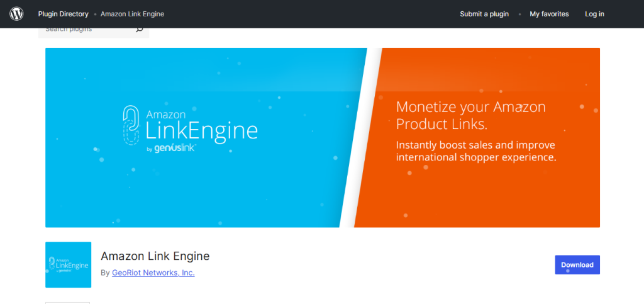Go to My favorites
The width and height of the screenshot is (644, 304).
coord(549,14)
